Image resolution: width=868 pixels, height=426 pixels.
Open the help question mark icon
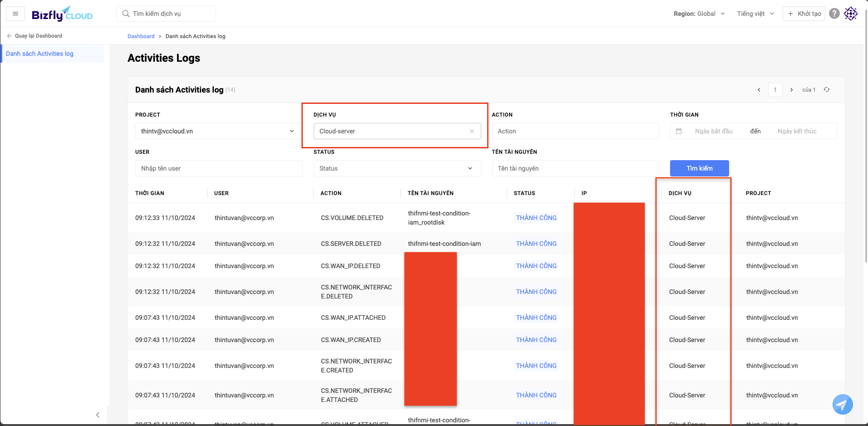(834, 14)
